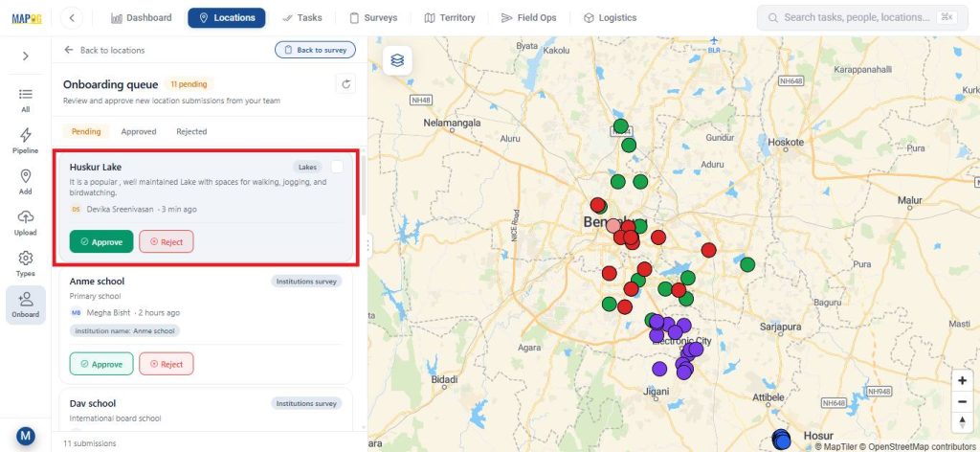
Task: Tick the Huskur Lake checkbox
Action: tap(337, 167)
